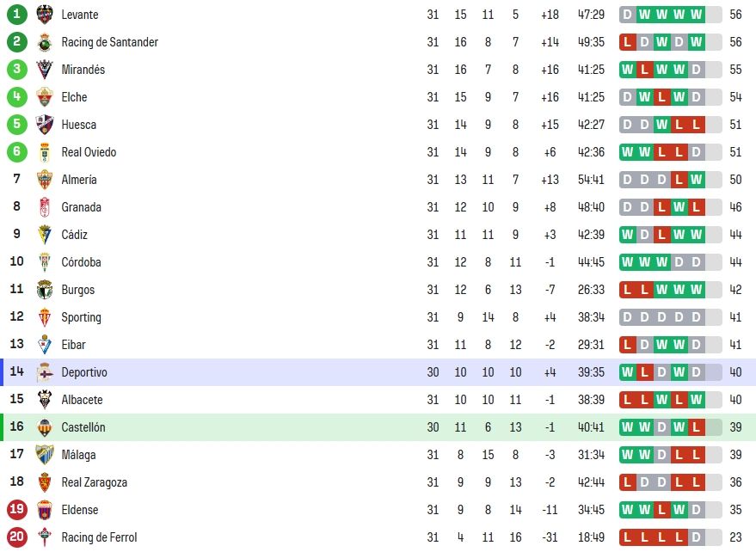Click Burgos's first L form result
This screenshot has width=756, height=552.
(x=627, y=290)
